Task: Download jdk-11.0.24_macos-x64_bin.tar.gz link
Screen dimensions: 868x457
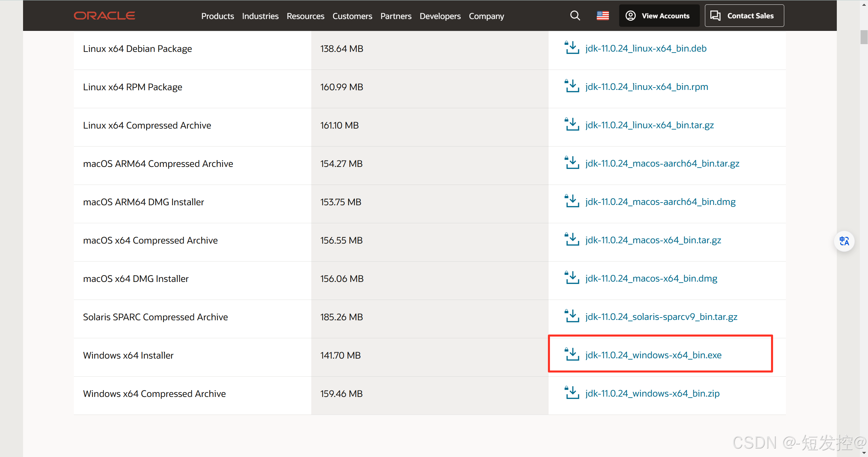Action: click(653, 240)
